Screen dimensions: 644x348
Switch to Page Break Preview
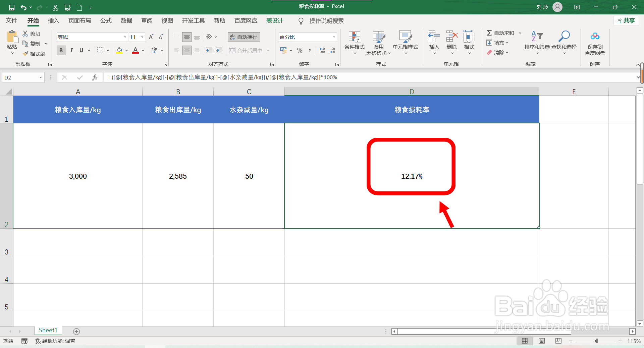[x=558, y=341]
